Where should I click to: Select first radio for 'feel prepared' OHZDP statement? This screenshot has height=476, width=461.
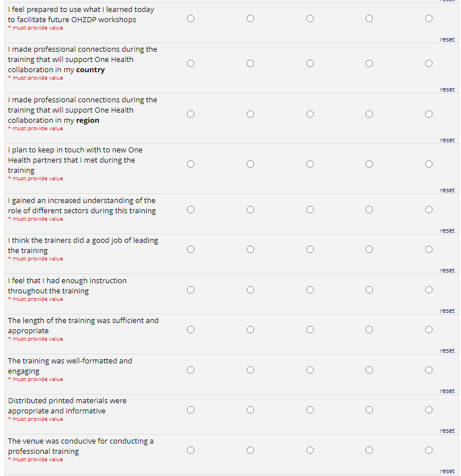coord(190,18)
